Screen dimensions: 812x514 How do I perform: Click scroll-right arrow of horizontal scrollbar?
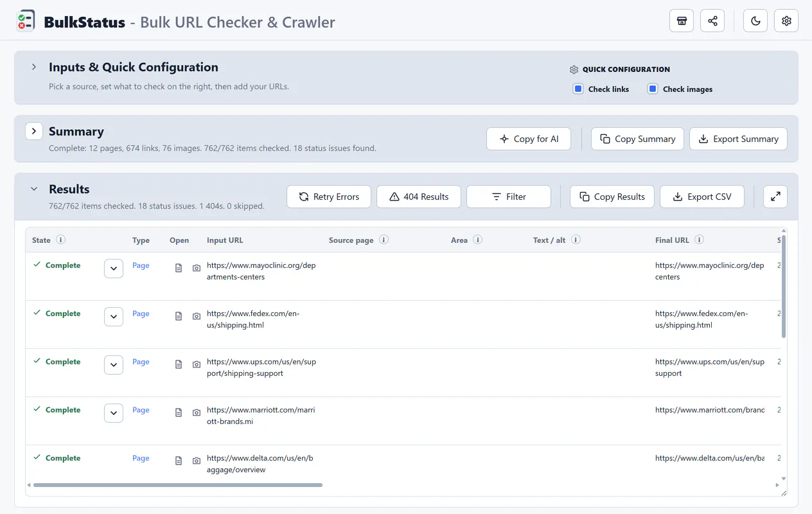(x=777, y=485)
